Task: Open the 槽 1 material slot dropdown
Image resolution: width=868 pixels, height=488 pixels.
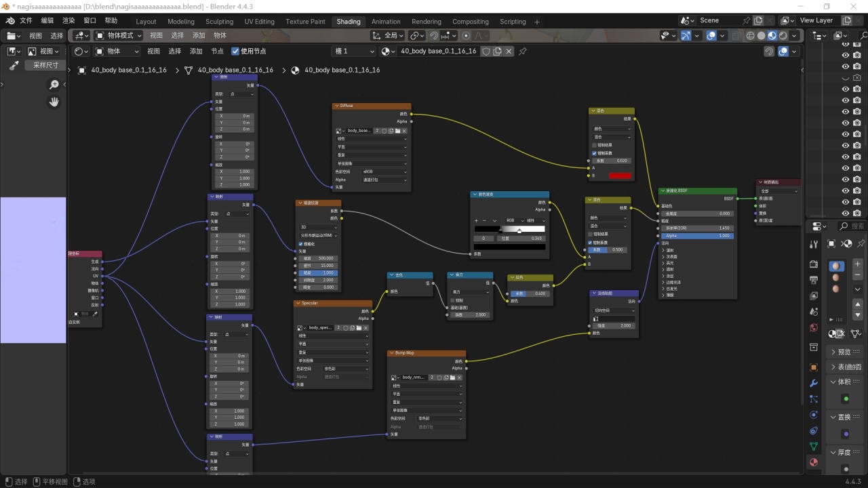Action: [353, 52]
